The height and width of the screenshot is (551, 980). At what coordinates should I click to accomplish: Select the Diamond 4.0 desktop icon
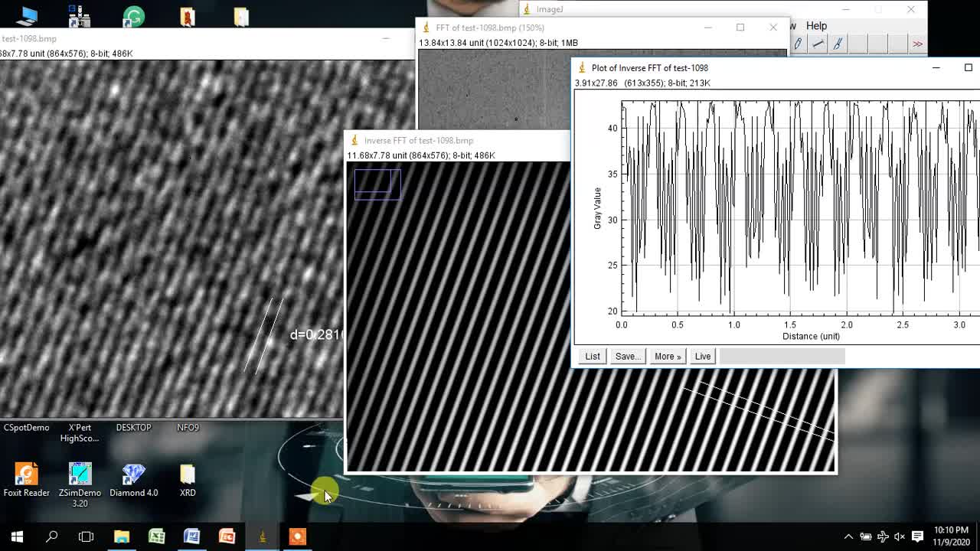point(134,480)
